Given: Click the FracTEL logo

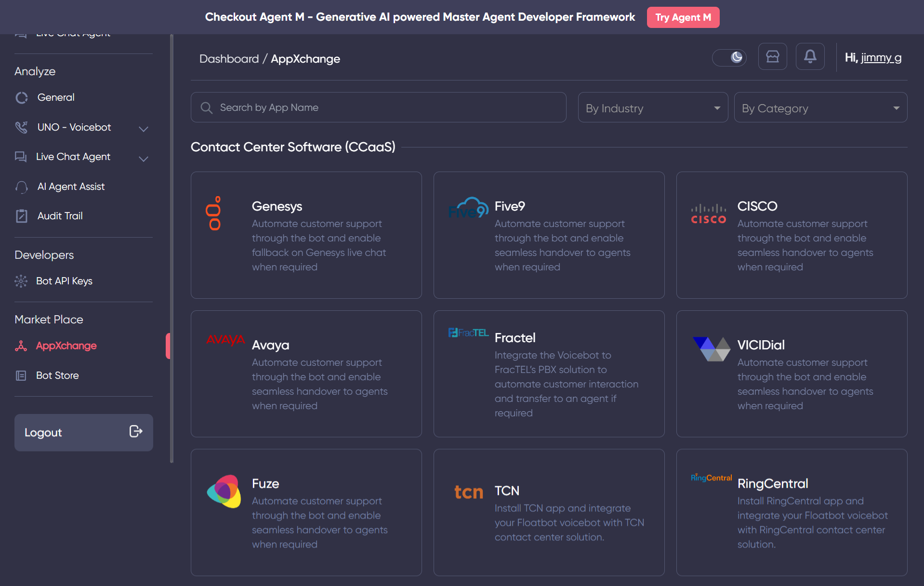Looking at the screenshot, I should (468, 333).
